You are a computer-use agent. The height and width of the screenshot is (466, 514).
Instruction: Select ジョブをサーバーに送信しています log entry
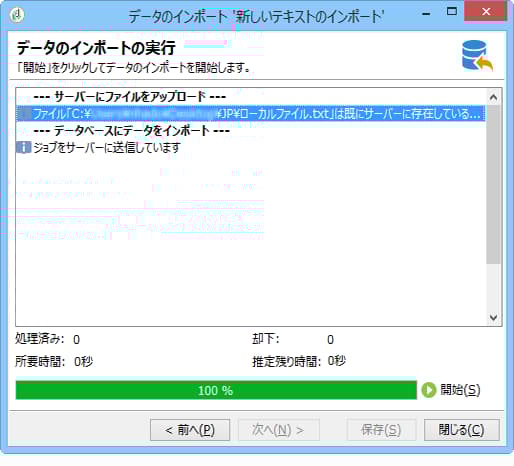[x=107, y=147]
